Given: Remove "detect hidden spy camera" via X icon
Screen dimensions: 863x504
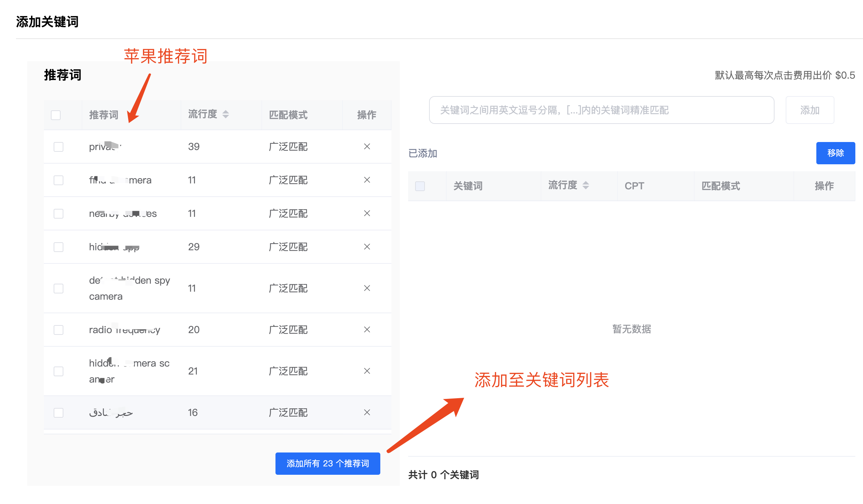Looking at the screenshot, I should pyautogui.click(x=367, y=288).
